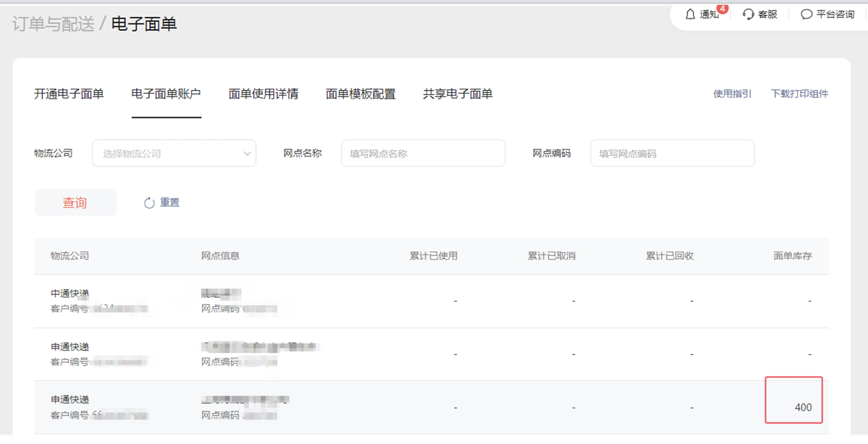
Task: Click the 重置 text button
Action: coord(169,202)
